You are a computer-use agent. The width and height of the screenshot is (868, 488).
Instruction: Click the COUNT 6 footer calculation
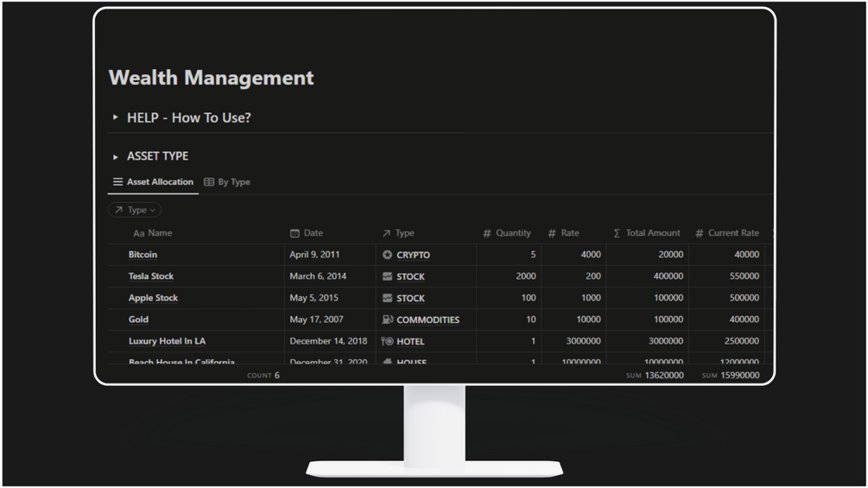coord(263,375)
